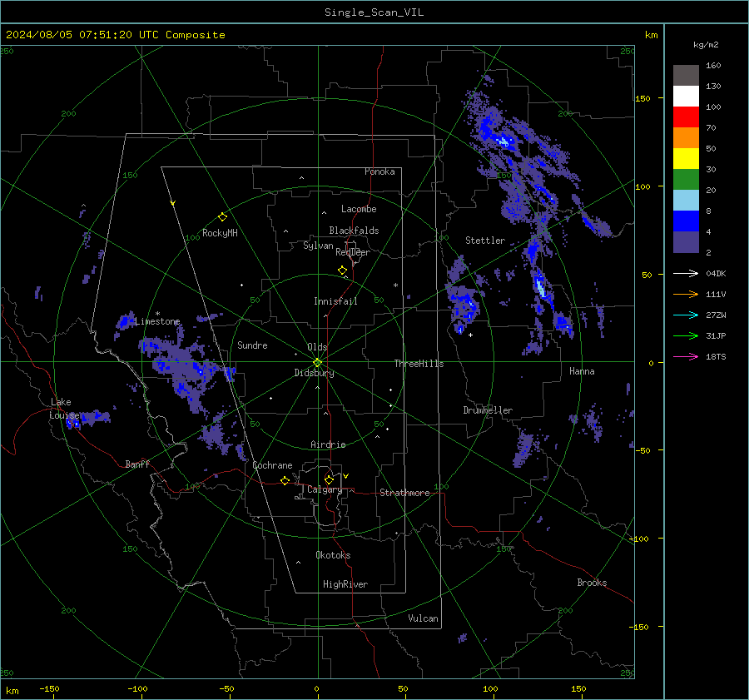
Task: Click the asterisk marker above Limestone
Action: [x=158, y=314]
